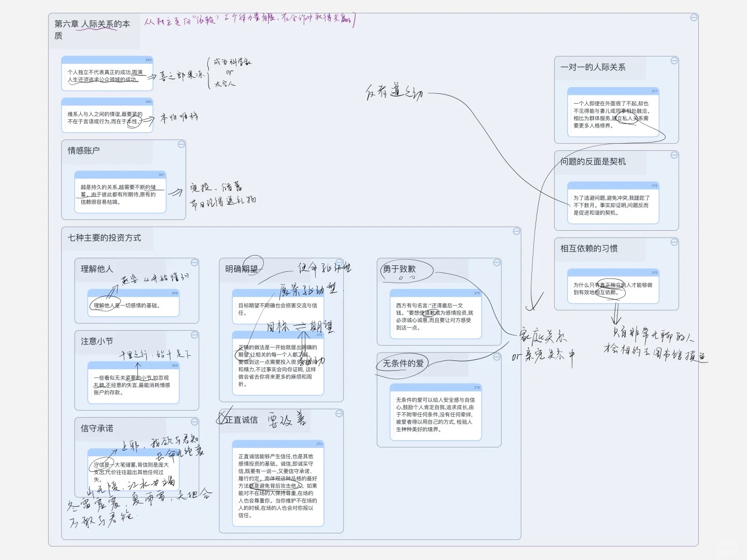The image size is (747, 560).
Task: Collapse the 注意小节 box
Action: [194, 335]
